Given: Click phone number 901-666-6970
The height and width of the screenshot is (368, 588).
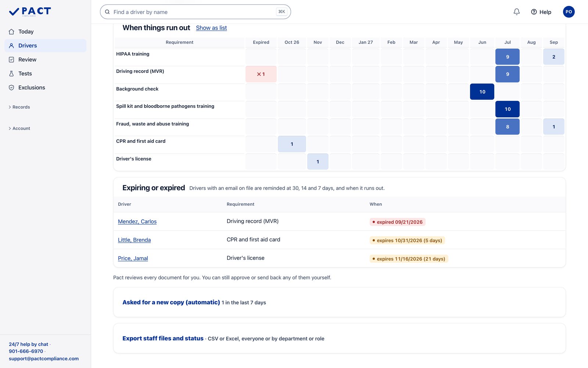Looking at the screenshot, I should click(26, 351).
